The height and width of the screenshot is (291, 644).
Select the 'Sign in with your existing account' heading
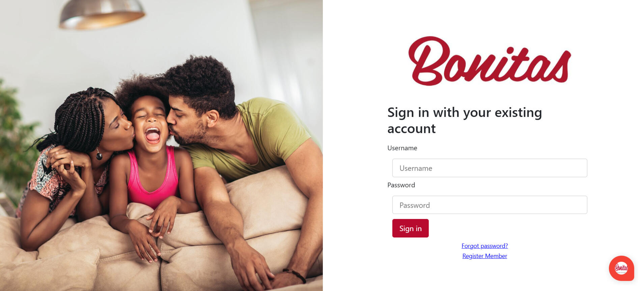click(x=465, y=121)
